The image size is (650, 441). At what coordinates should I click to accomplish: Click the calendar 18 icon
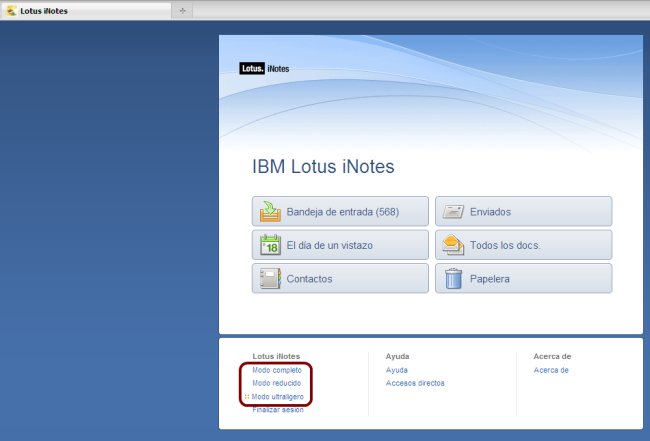pyautogui.click(x=270, y=245)
